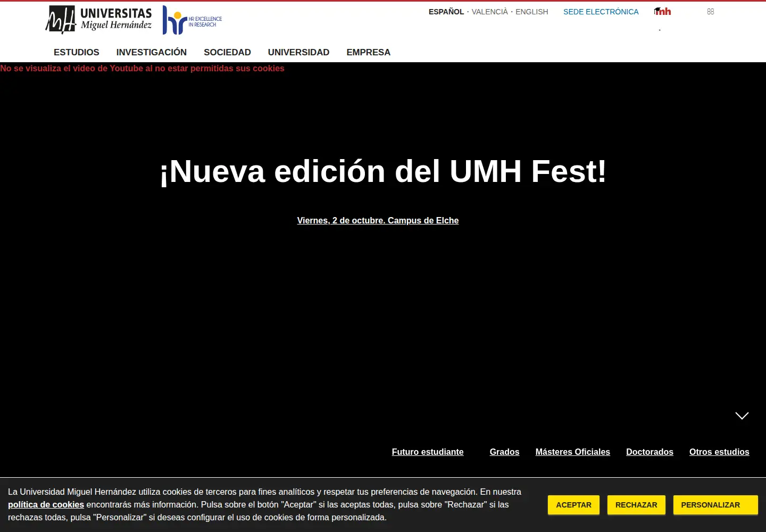Open the SEDE ELECTRÓNICA link

(601, 12)
